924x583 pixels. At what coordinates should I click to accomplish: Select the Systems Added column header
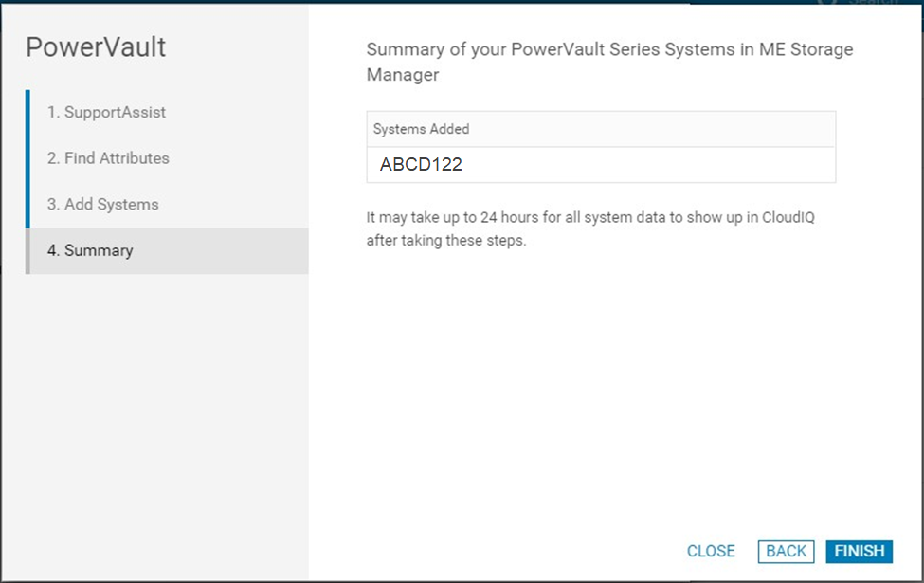(x=409, y=129)
